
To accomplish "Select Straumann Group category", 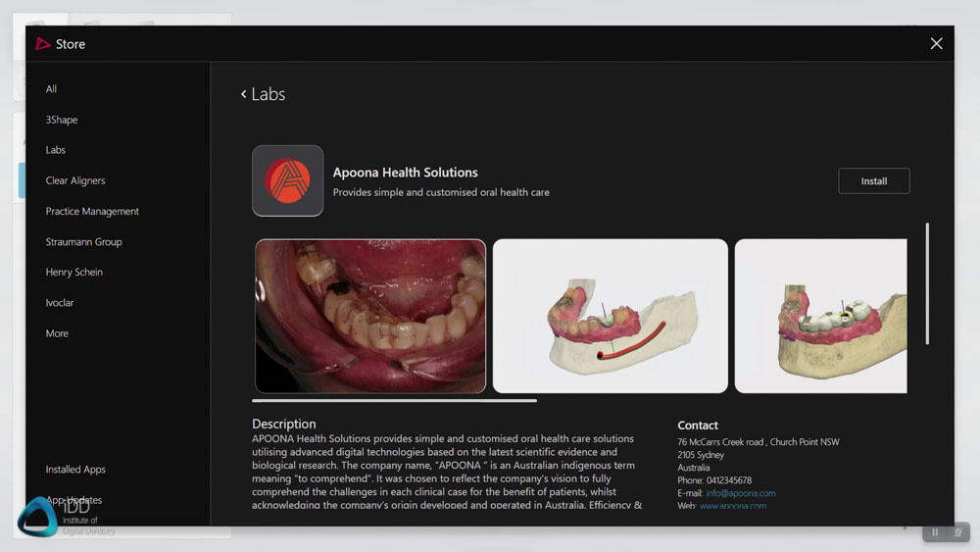I will [x=83, y=242].
